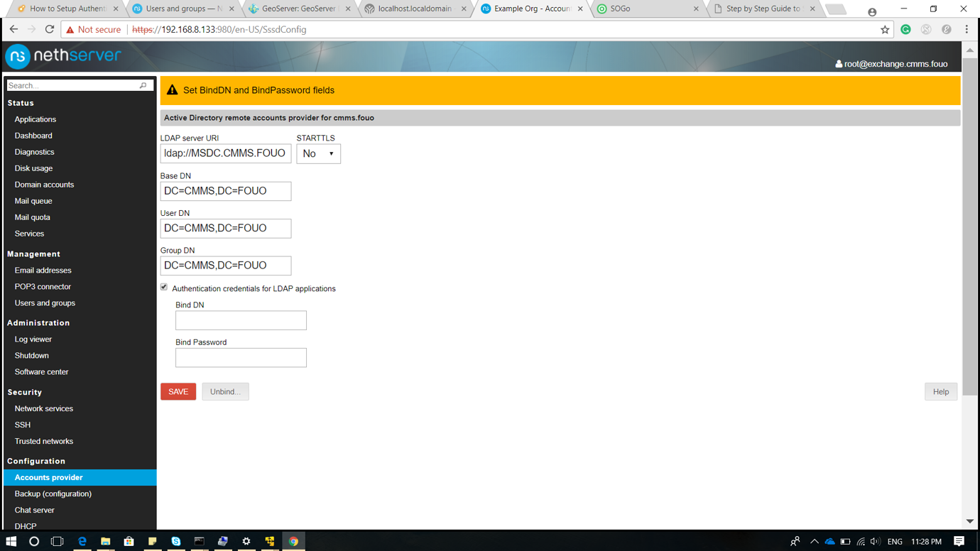Screen dimensions: 980x551
Task: Click the browser back navigation arrow
Action: click(x=13, y=29)
